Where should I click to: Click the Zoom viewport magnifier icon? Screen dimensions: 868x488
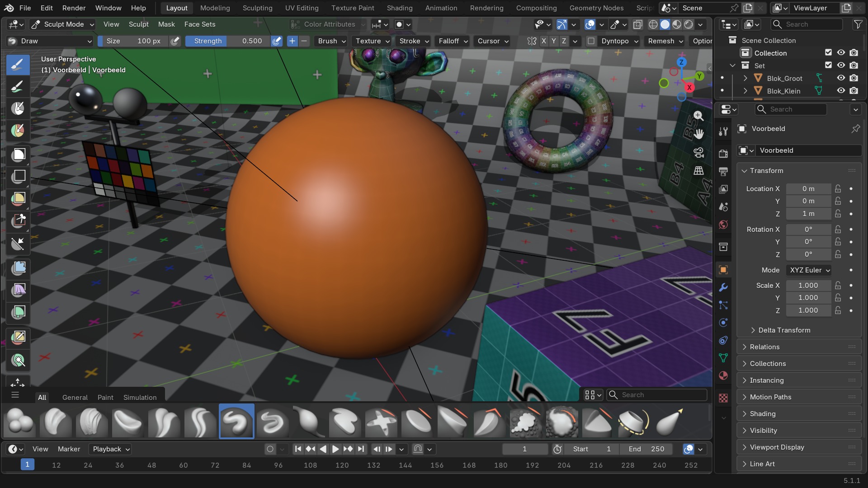click(x=698, y=116)
